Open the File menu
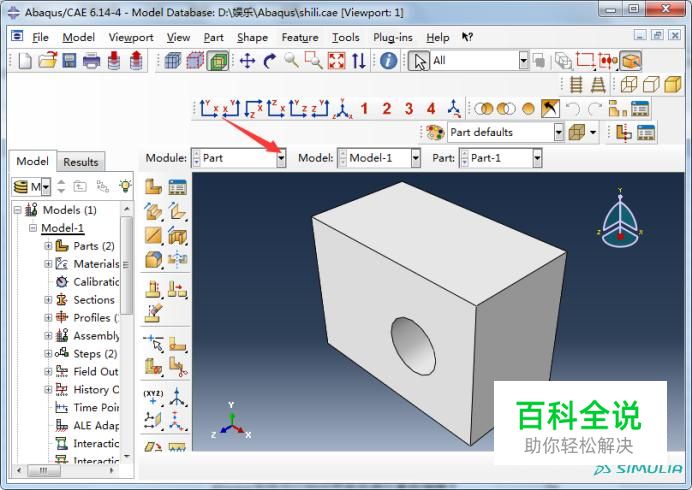Image resolution: width=692 pixels, height=490 pixels. (x=40, y=38)
